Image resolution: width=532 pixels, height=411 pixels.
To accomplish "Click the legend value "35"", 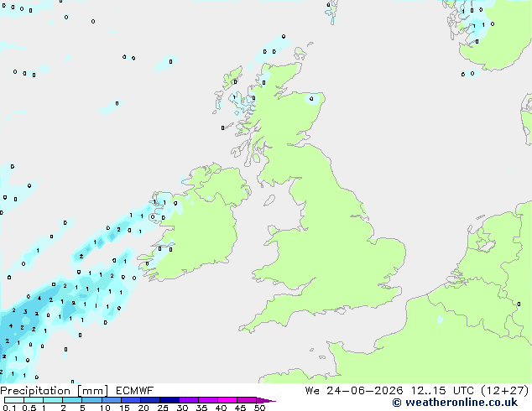I will (201, 408).
